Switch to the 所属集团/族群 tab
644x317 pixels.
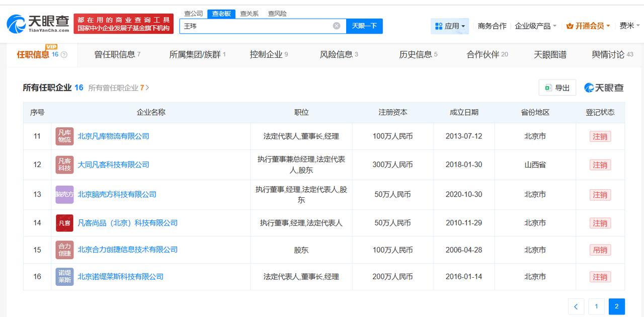pyautogui.click(x=197, y=54)
